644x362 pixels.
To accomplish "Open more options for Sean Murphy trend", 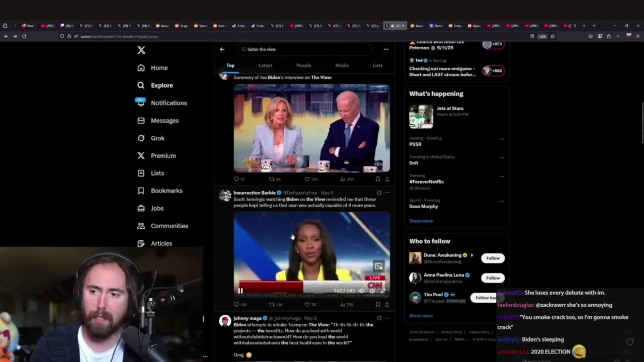I will pyautogui.click(x=502, y=201).
